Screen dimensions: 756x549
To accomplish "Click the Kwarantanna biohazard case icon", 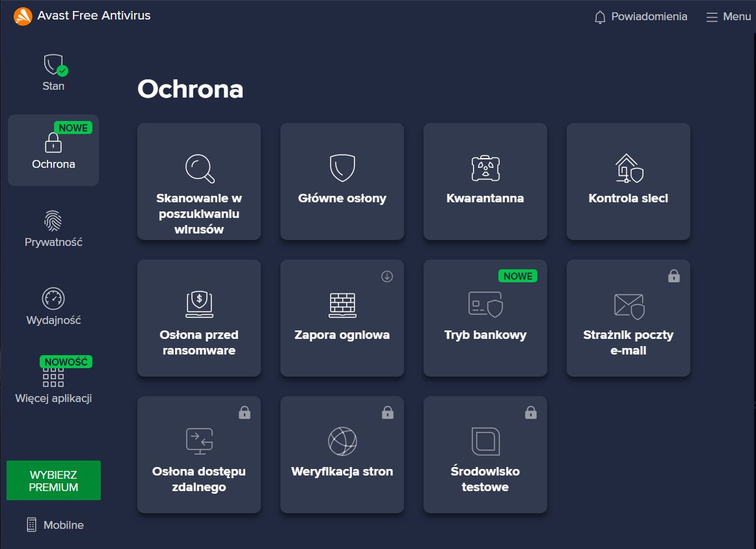I will click(485, 168).
